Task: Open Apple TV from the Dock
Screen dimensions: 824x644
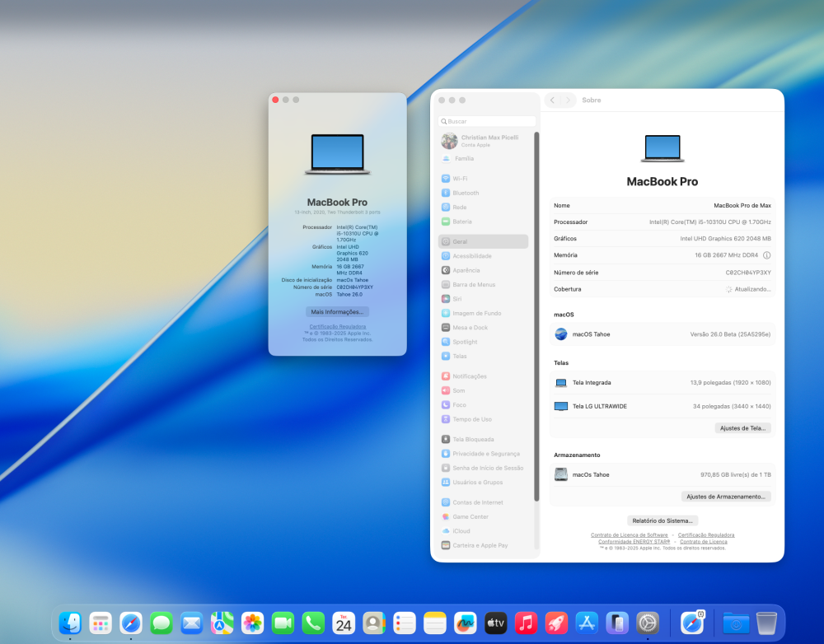Action: click(x=495, y=623)
